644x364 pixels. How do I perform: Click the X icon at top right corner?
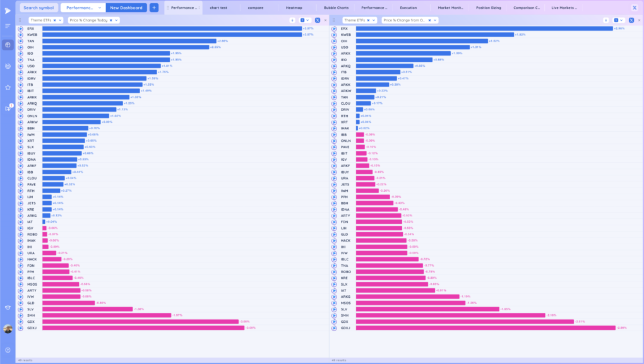click(634, 8)
